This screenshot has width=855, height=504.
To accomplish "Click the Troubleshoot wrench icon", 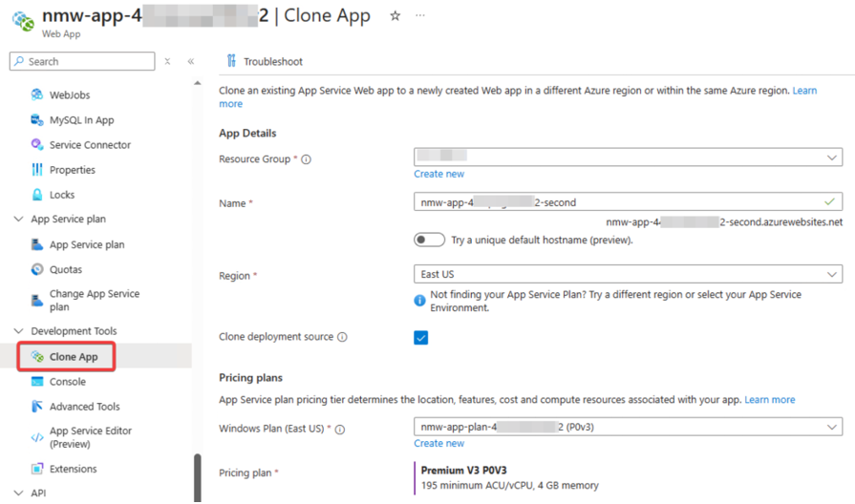I will pos(232,61).
